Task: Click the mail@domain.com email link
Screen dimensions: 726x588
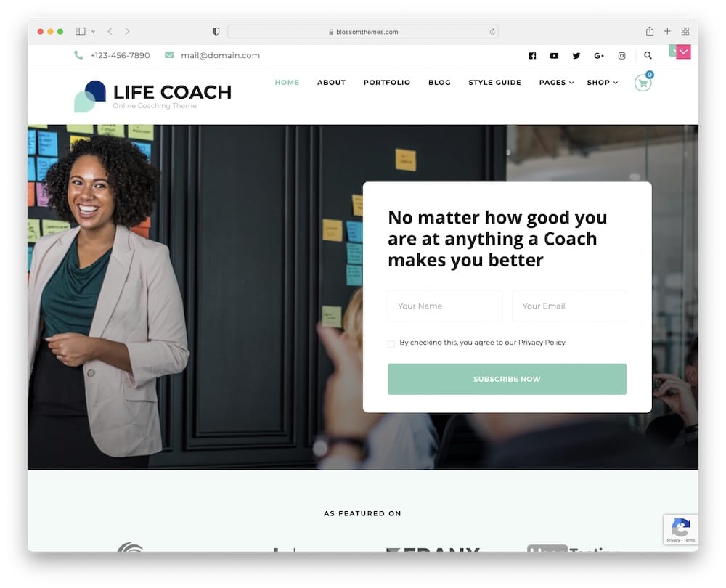Action: (x=220, y=56)
